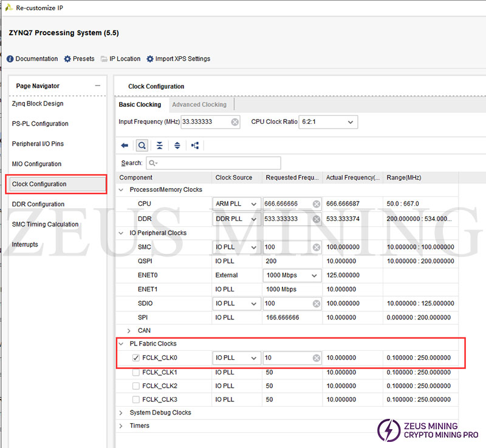Toggle the search magnifier toolbar icon
486x448 pixels.
click(x=142, y=146)
